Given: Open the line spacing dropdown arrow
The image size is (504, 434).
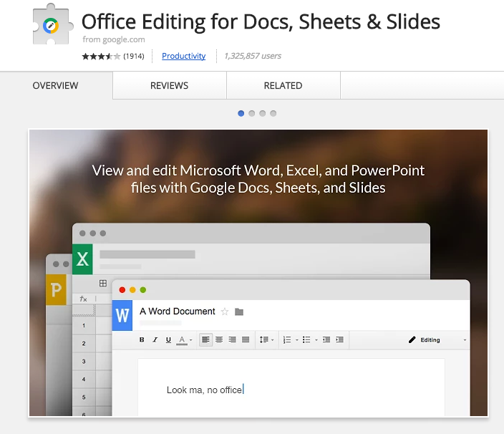Looking at the screenshot, I should click(273, 340).
